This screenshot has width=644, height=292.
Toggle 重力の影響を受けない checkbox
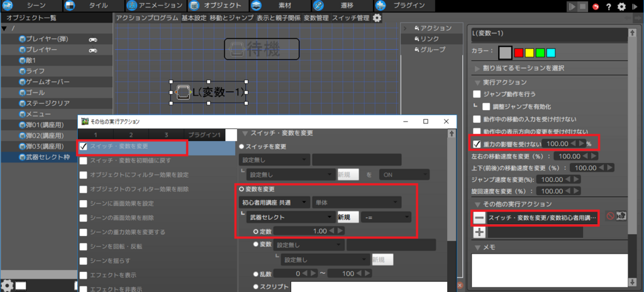(x=477, y=144)
